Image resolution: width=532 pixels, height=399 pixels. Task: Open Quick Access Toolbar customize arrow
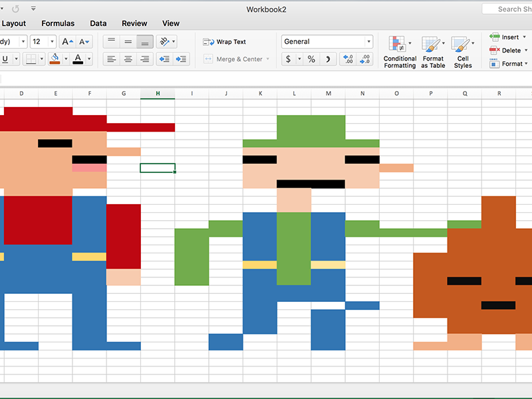pos(33,9)
